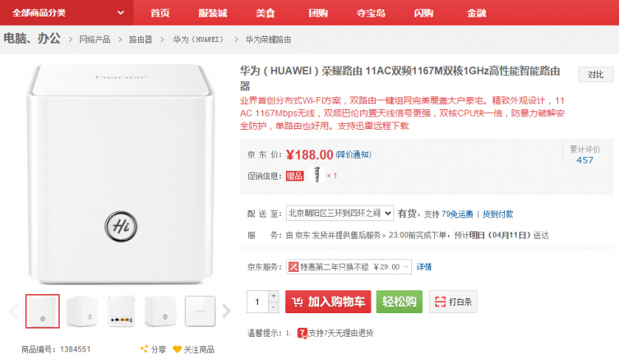Click the 轻松购 easy buy button
The height and width of the screenshot is (364, 619).
[x=399, y=302]
